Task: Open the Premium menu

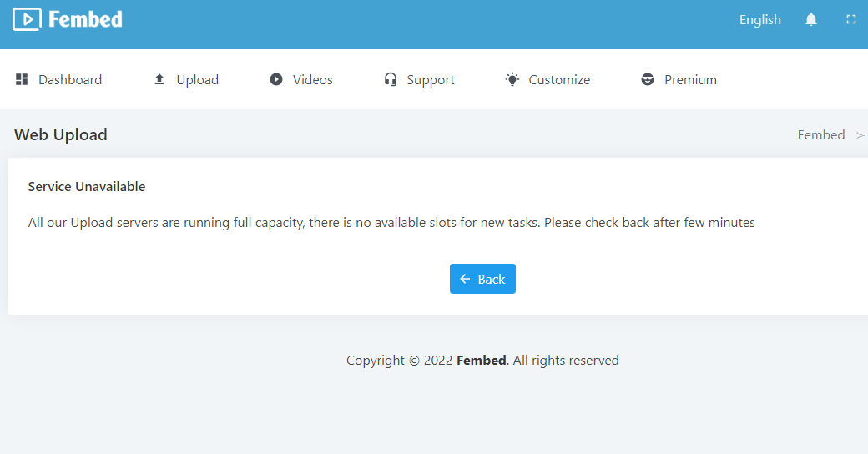Action: [x=679, y=80]
